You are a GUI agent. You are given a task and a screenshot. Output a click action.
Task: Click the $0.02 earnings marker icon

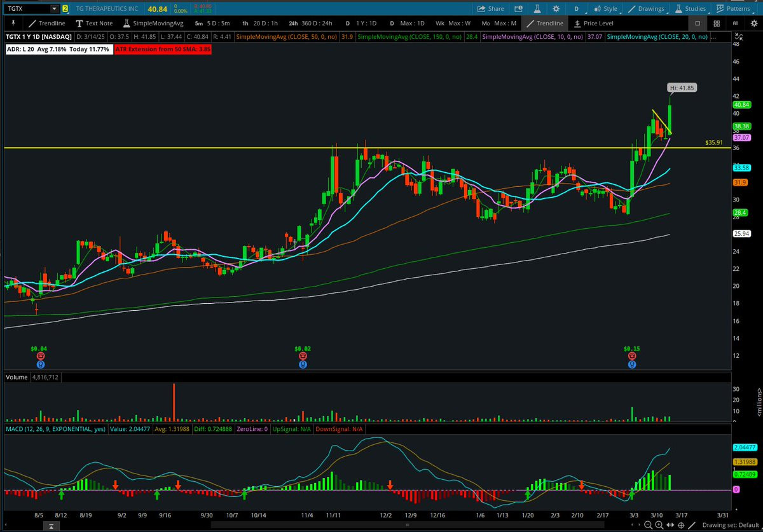tap(303, 357)
